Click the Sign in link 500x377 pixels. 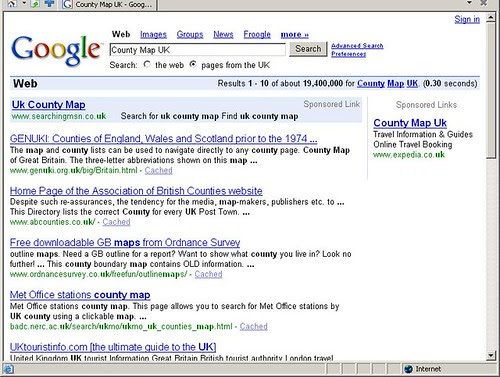[x=467, y=19]
